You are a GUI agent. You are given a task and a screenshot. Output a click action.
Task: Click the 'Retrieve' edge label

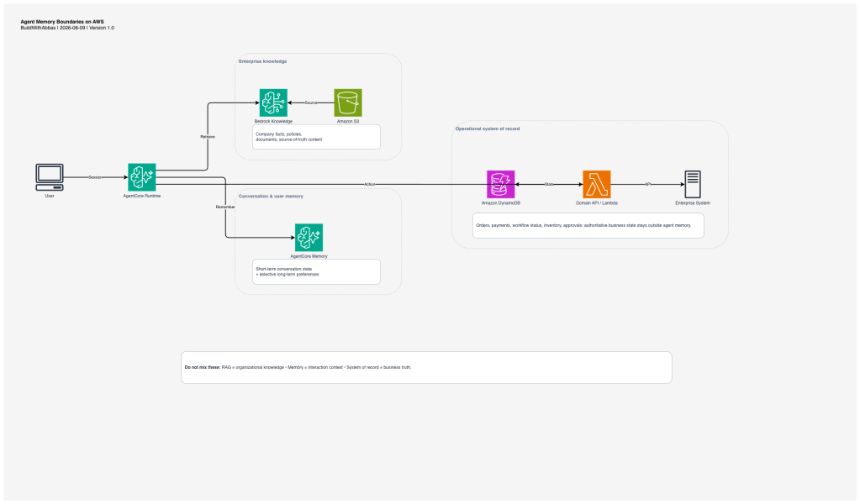click(x=208, y=137)
